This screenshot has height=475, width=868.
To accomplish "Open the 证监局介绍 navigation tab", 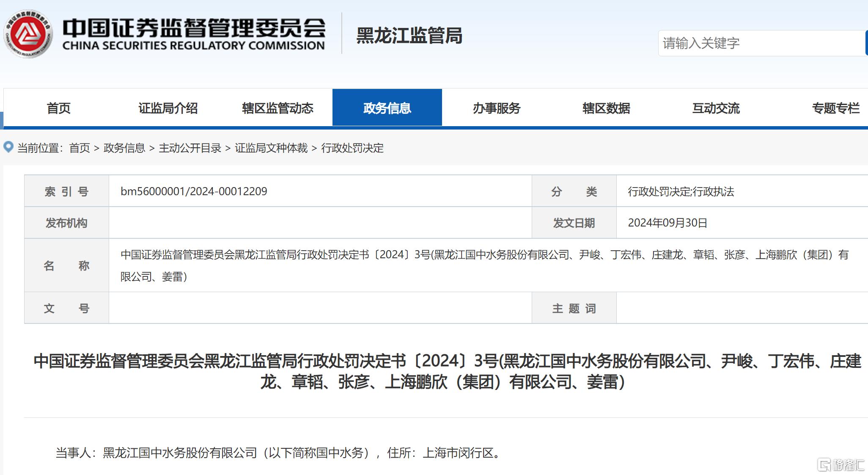I will tap(168, 108).
